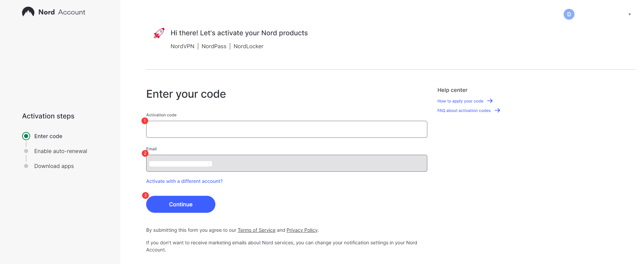Select the Download apps step dot
This screenshot has width=644, height=264.
(26, 166)
